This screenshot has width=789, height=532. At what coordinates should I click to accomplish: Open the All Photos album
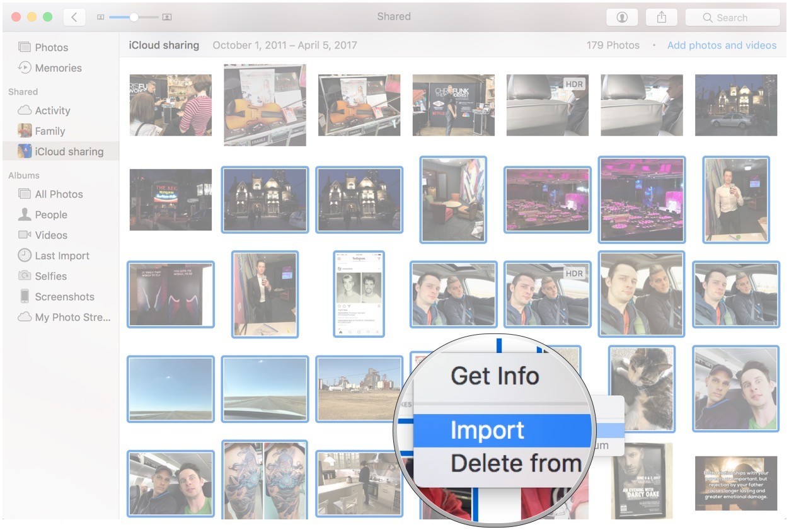(x=60, y=194)
